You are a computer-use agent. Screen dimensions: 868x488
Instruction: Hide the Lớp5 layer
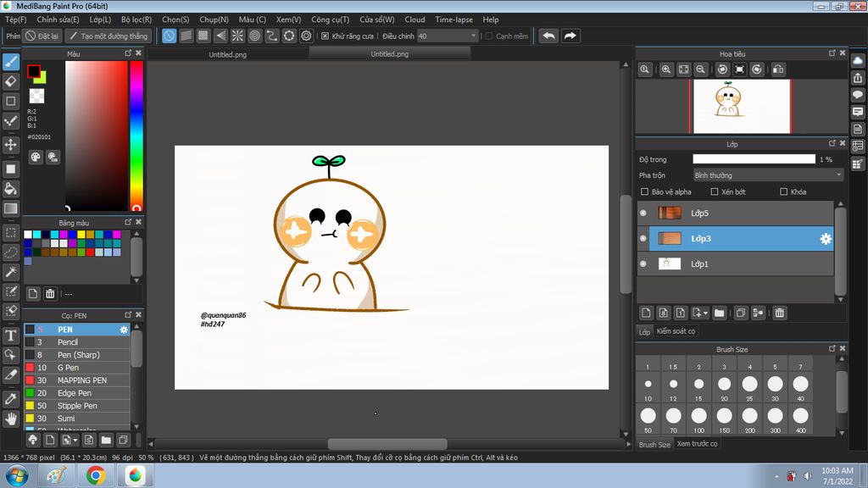pyautogui.click(x=643, y=213)
